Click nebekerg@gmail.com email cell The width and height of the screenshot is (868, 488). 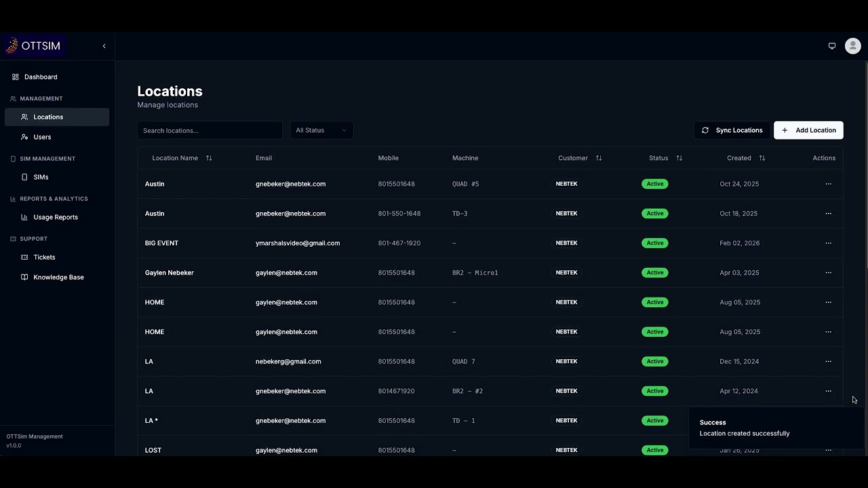click(288, 361)
